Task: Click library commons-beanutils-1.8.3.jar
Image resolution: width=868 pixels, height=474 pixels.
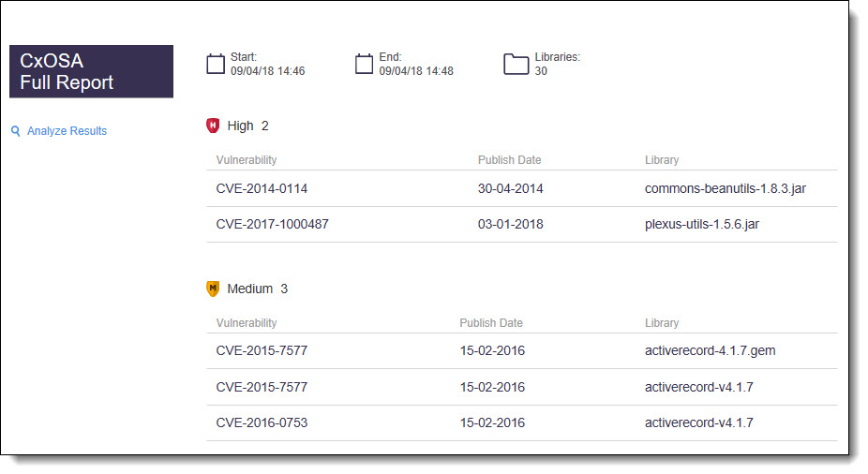Action: [726, 188]
